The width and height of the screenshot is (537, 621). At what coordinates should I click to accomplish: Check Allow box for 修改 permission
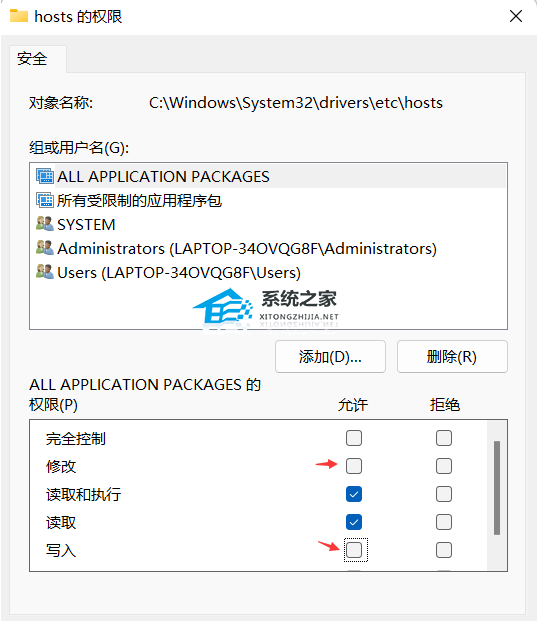pyautogui.click(x=354, y=466)
